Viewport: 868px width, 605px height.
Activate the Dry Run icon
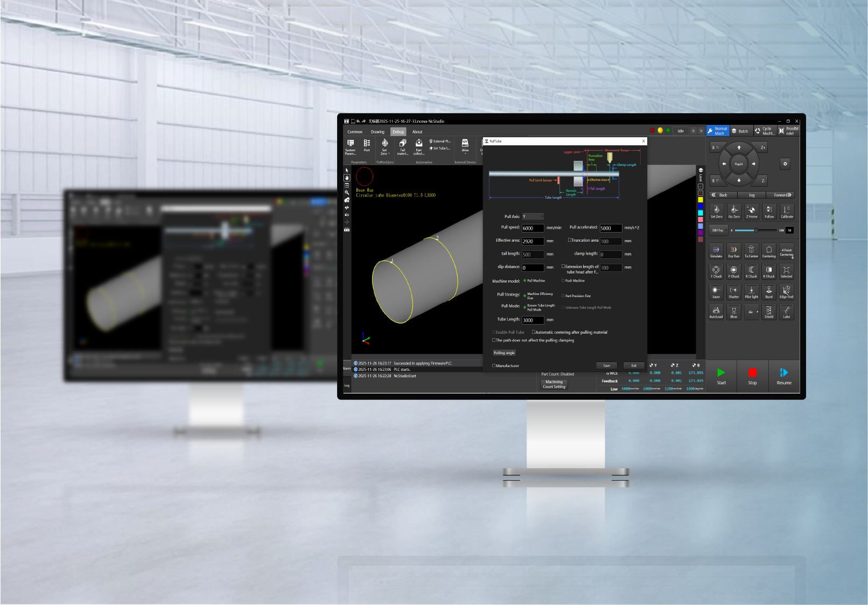point(733,251)
